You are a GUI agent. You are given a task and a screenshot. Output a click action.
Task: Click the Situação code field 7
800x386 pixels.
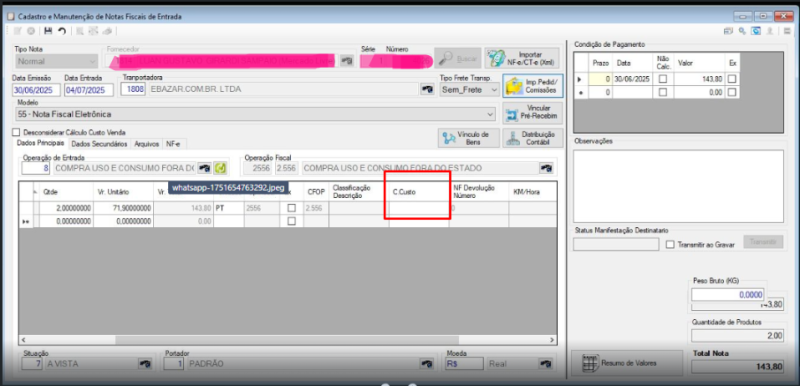click(33, 364)
